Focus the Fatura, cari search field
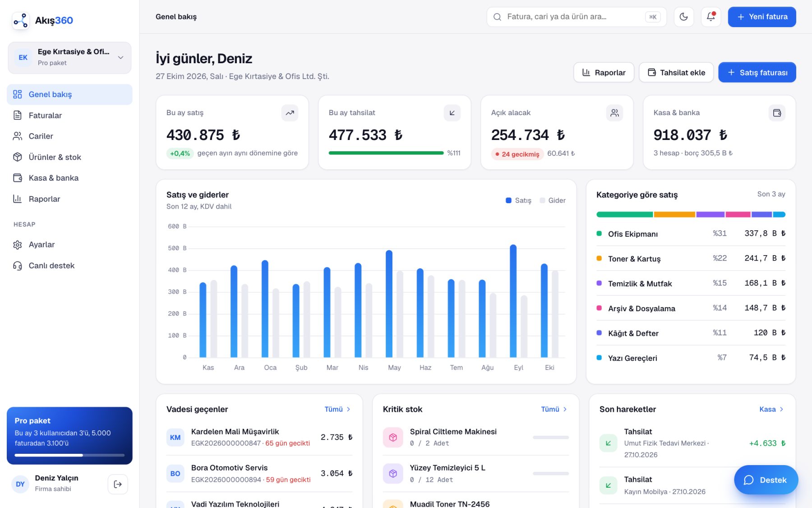812x508 pixels. (577, 17)
